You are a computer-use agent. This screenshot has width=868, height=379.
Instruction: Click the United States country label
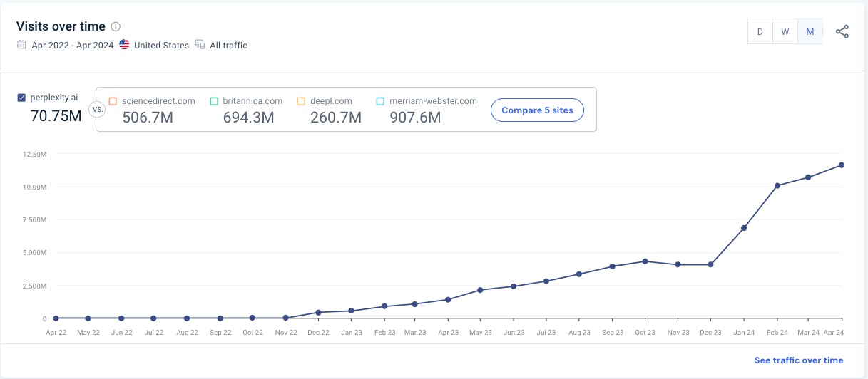point(161,45)
